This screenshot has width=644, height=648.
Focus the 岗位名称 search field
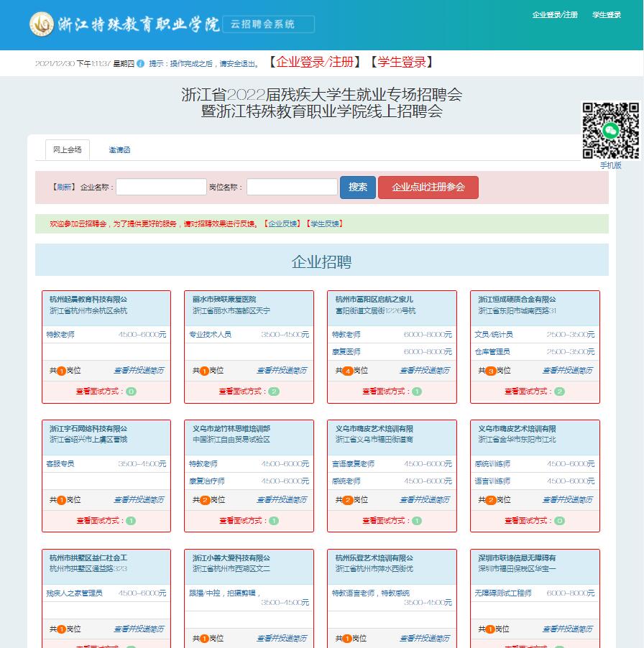tap(292, 187)
